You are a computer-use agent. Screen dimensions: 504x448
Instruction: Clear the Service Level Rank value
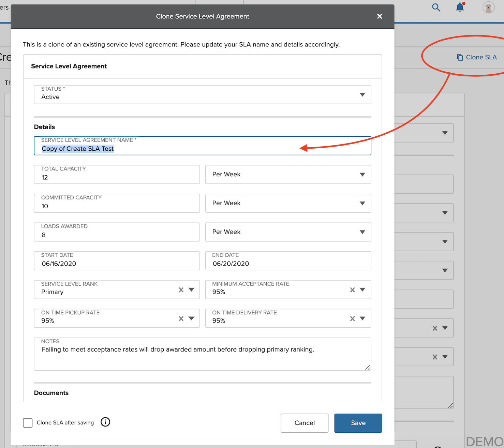[181, 290]
